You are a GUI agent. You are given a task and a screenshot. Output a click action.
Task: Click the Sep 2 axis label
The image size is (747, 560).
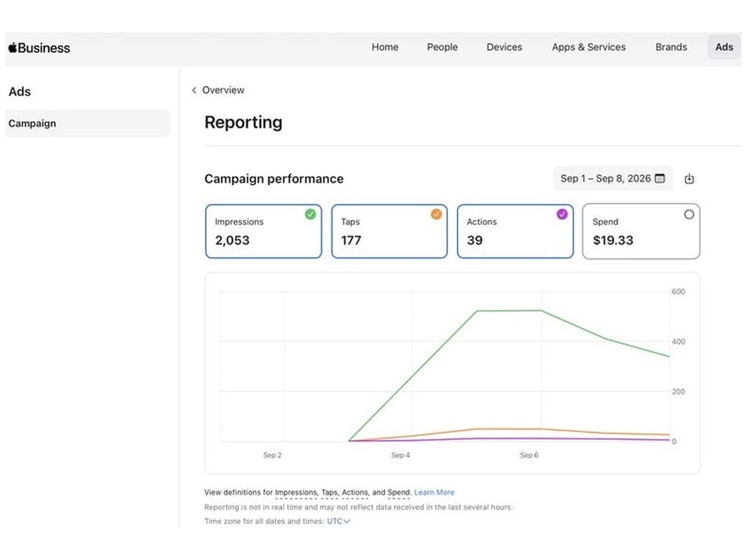[273, 455]
